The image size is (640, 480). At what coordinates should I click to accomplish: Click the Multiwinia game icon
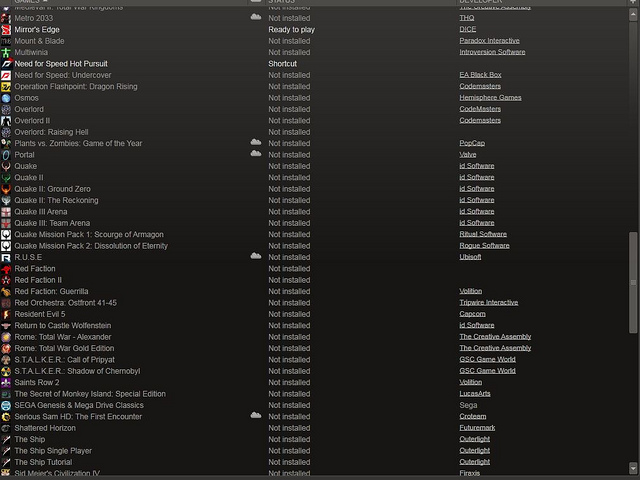point(6,53)
